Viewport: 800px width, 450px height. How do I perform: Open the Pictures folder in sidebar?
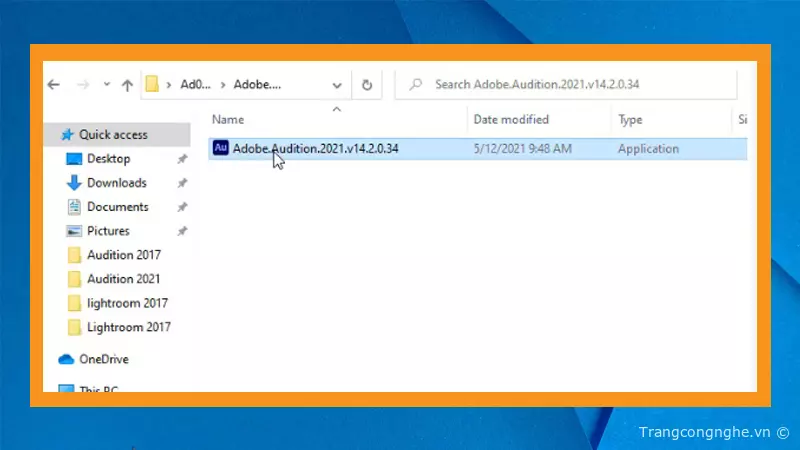[108, 231]
